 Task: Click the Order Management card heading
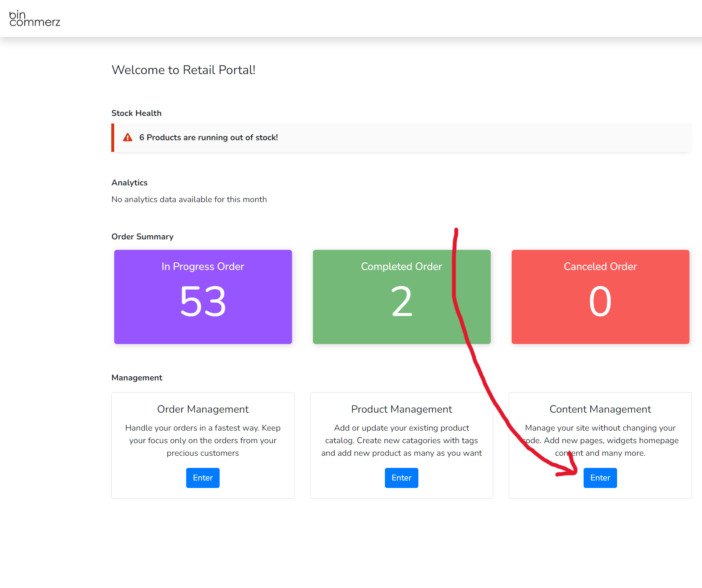(x=203, y=409)
